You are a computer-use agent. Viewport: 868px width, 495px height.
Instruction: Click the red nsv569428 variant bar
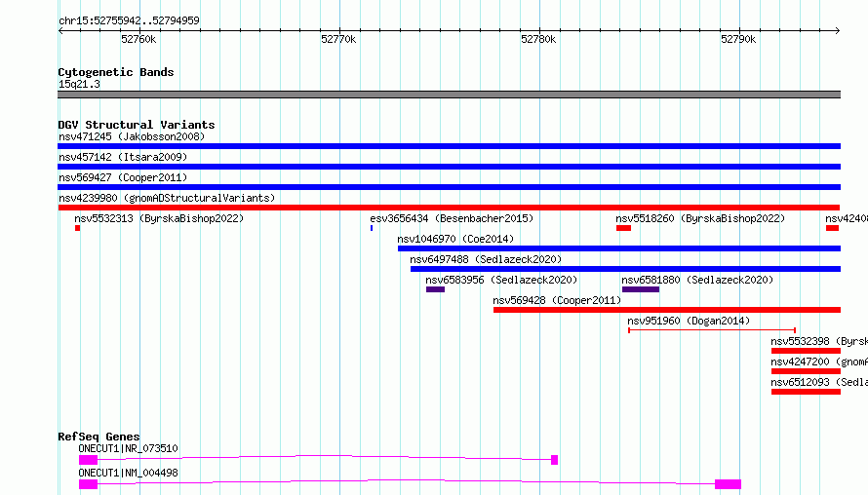pos(667,310)
